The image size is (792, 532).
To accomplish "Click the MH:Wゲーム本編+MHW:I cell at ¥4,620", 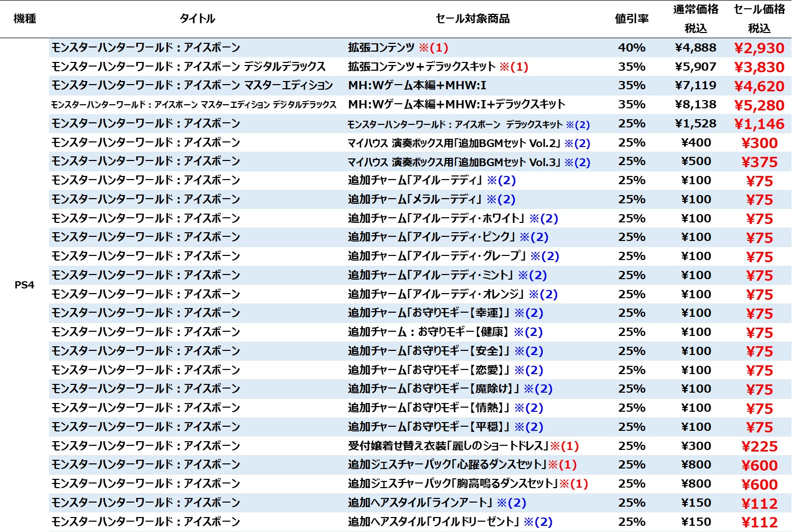I will pos(417,85).
